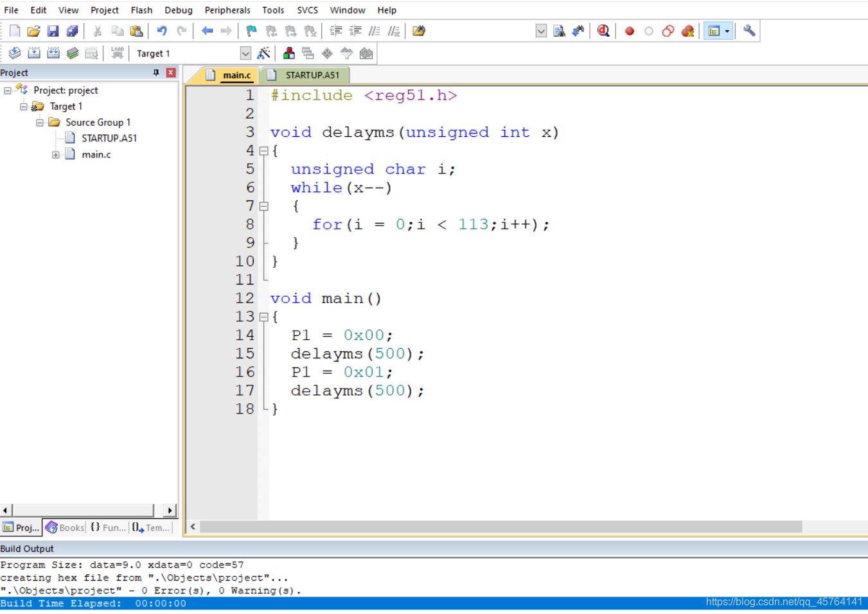This screenshot has width=868, height=614.
Task: Rebuild all target files
Action: tap(53, 53)
